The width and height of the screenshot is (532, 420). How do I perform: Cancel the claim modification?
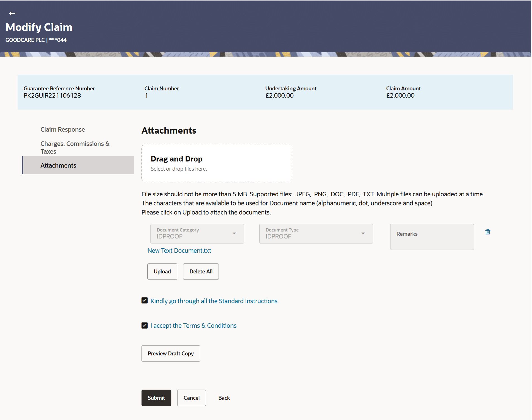click(x=191, y=398)
